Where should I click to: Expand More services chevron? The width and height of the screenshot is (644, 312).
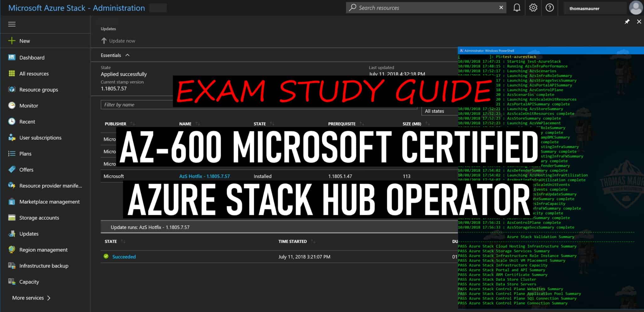[x=49, y=298]
